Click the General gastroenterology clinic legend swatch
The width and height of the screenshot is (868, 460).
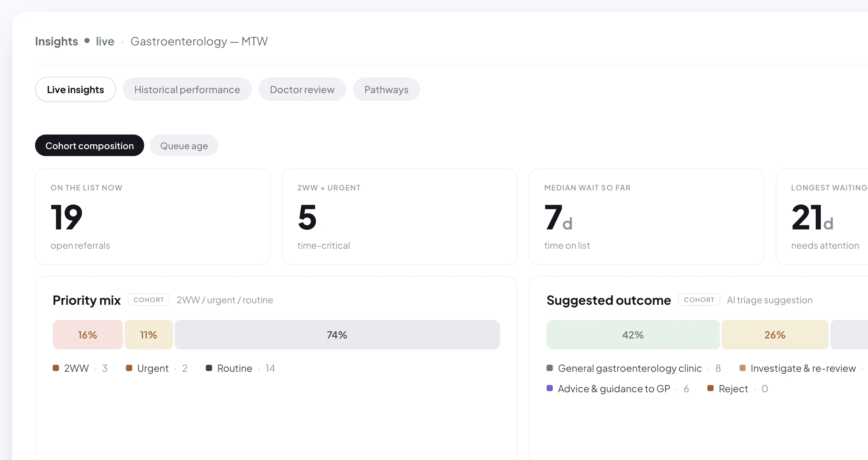pyautogui.click(x=550, y=368)
